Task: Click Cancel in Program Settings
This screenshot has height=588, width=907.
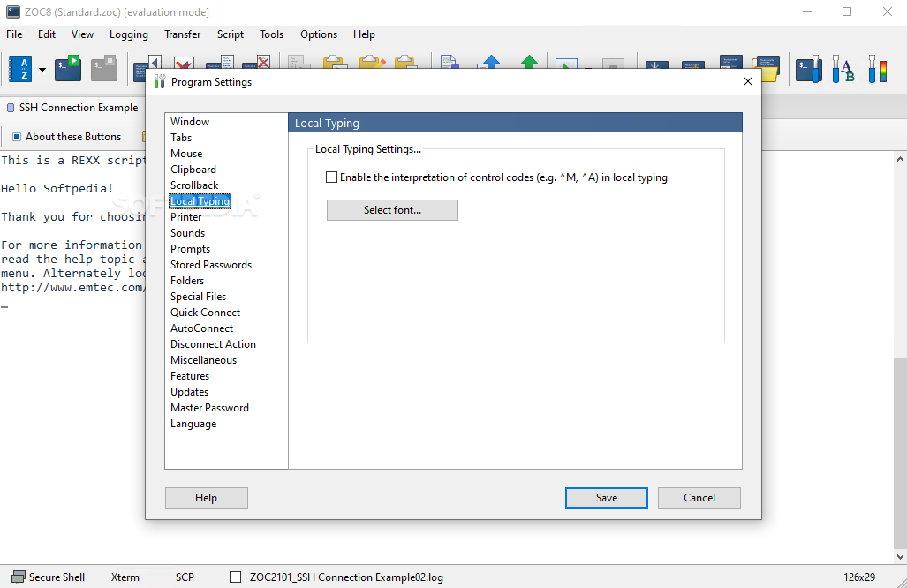Action: (x=699, y=498)
